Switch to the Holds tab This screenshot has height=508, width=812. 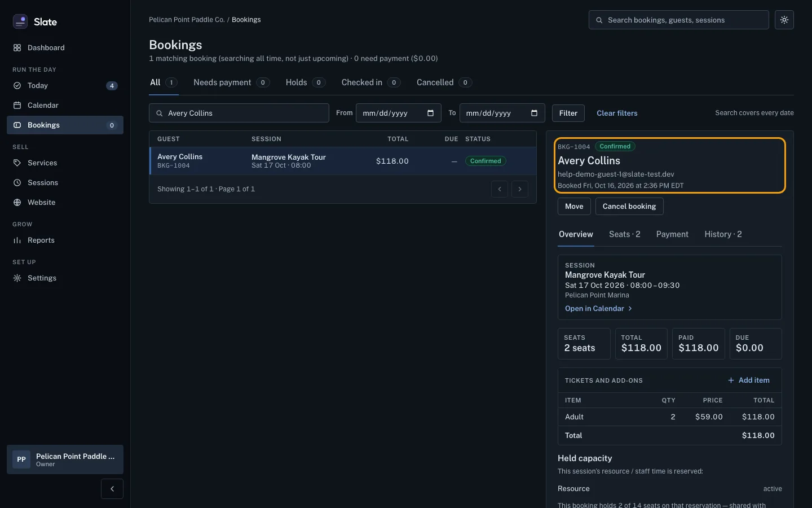pos(306,82)
